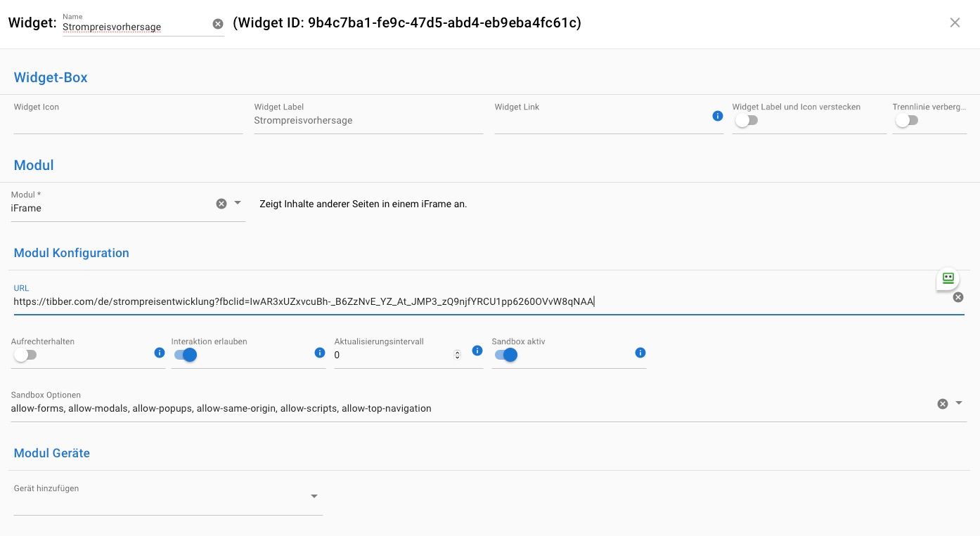Close the widget editor dialog

pos(955,22)
